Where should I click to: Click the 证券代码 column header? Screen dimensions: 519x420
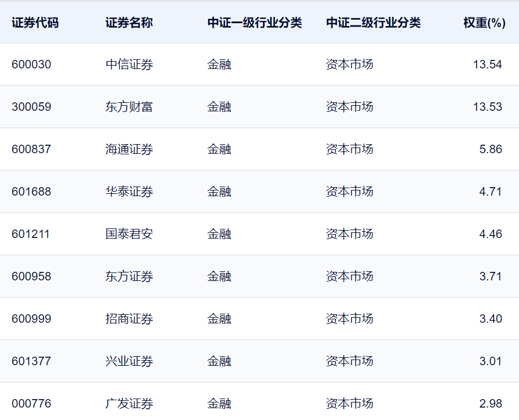point(35,23)
